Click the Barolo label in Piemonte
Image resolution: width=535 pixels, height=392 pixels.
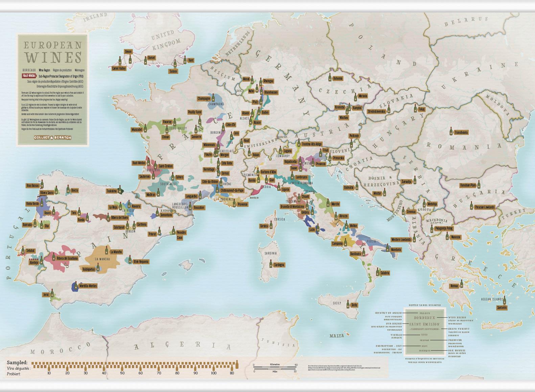click(x=252, y=180)
